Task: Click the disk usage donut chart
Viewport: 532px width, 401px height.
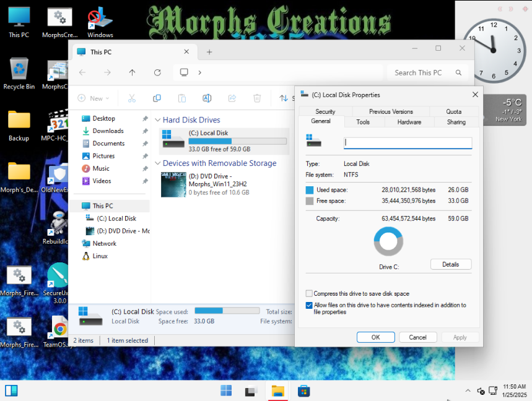Action: coord(388,241)
